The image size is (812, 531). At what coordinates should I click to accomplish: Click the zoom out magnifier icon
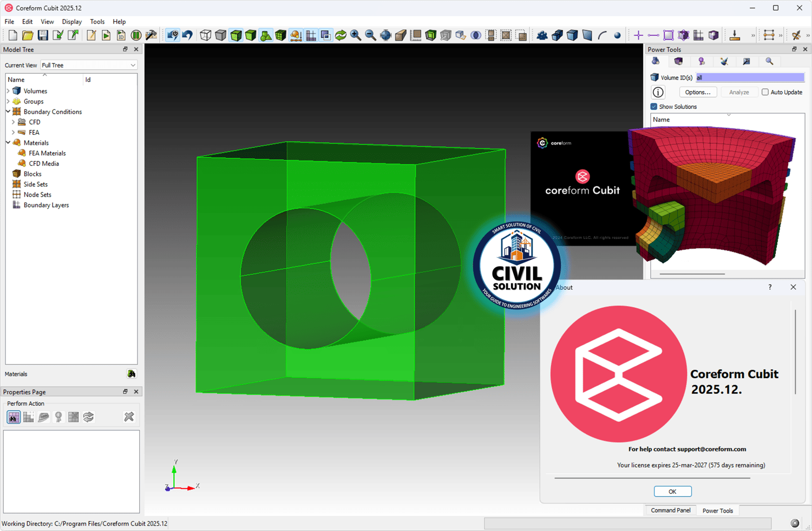(x=371, y=36)
